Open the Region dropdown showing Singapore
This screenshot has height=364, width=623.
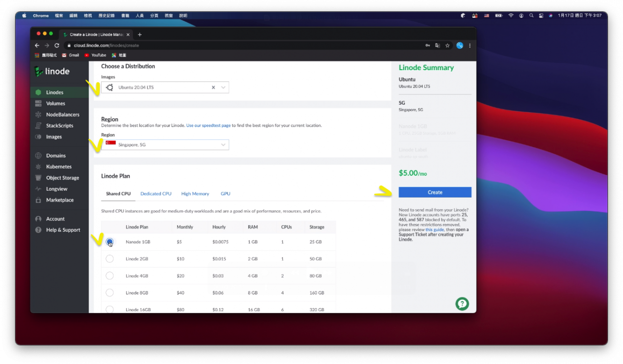(165, 145)
